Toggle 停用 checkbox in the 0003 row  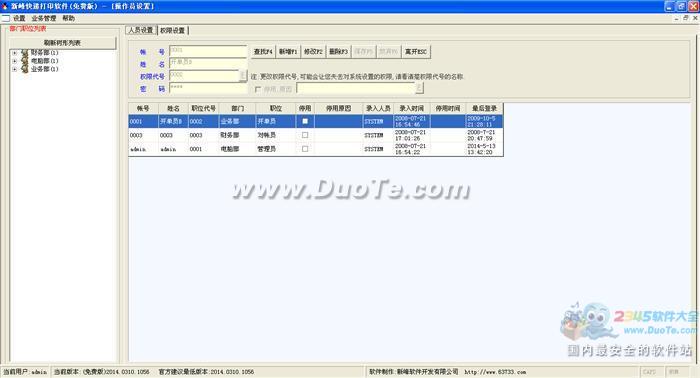click(x=305, y=135)
